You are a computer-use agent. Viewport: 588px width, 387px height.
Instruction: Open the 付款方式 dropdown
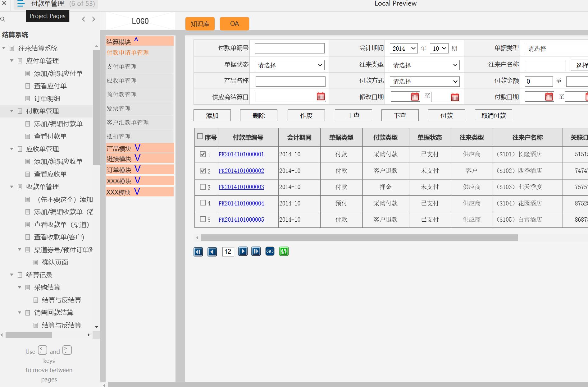click(x=425, y=81)
